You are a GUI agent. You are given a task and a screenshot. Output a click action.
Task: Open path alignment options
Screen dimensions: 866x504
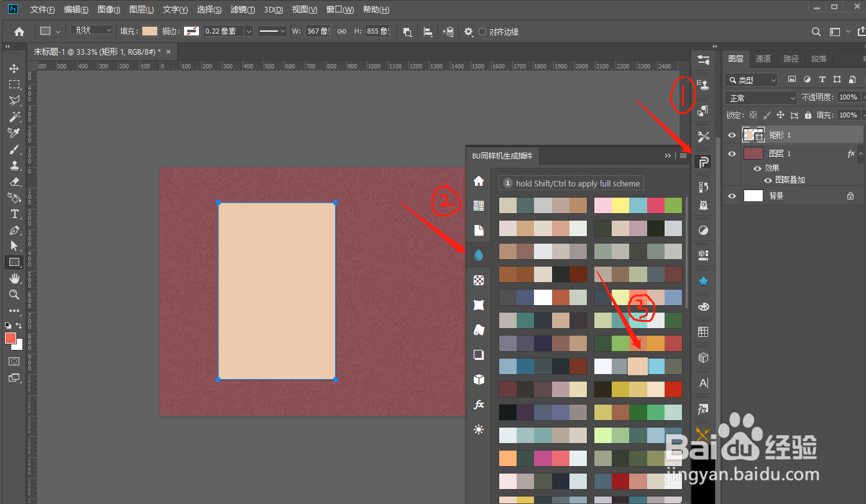coord(428,32)
